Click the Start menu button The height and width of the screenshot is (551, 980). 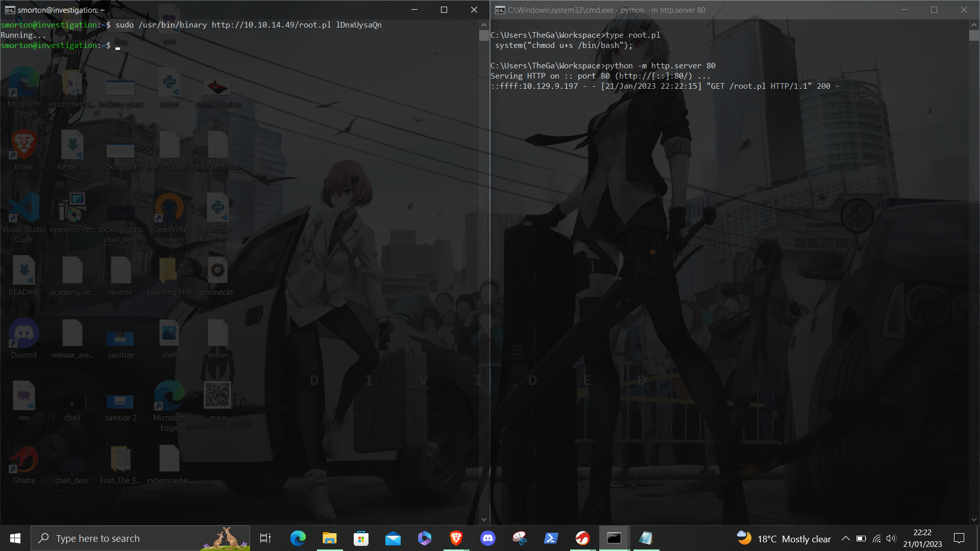[x=15, y=538]
